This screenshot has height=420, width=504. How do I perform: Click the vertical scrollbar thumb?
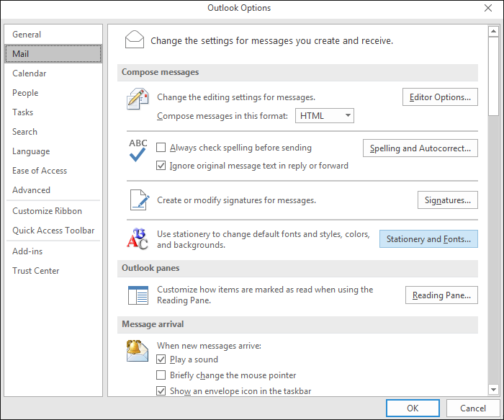click(493, 76)
